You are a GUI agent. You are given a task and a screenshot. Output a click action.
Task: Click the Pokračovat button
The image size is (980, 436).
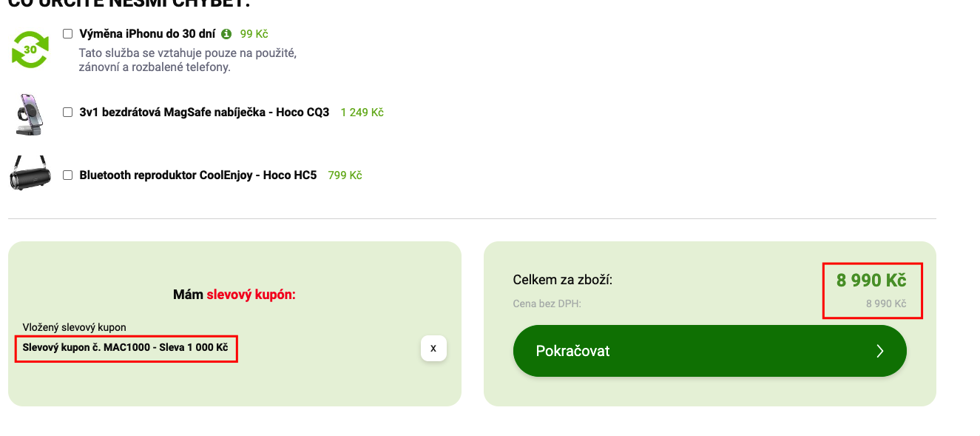tap(709, 351)
